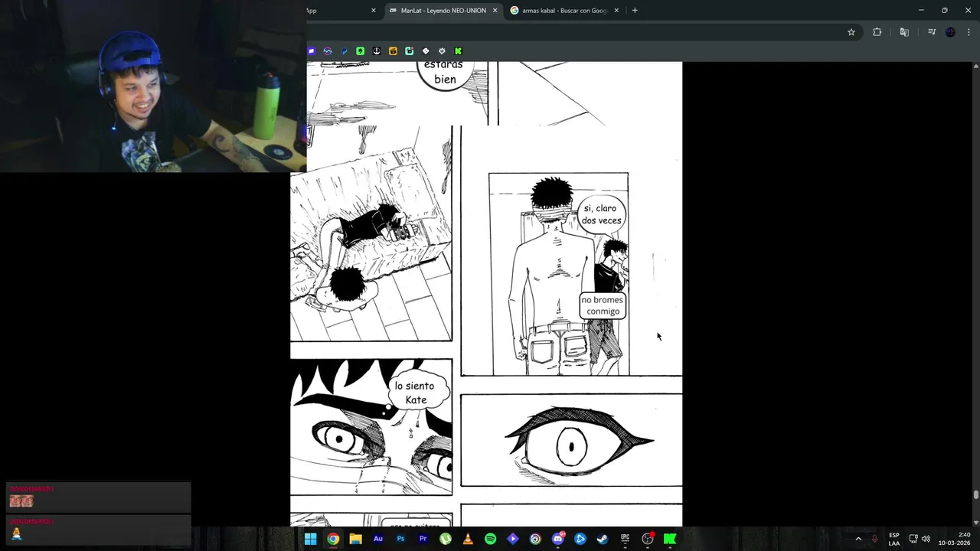Open the pink-blue swirl bookmark icon

(328, 51)
